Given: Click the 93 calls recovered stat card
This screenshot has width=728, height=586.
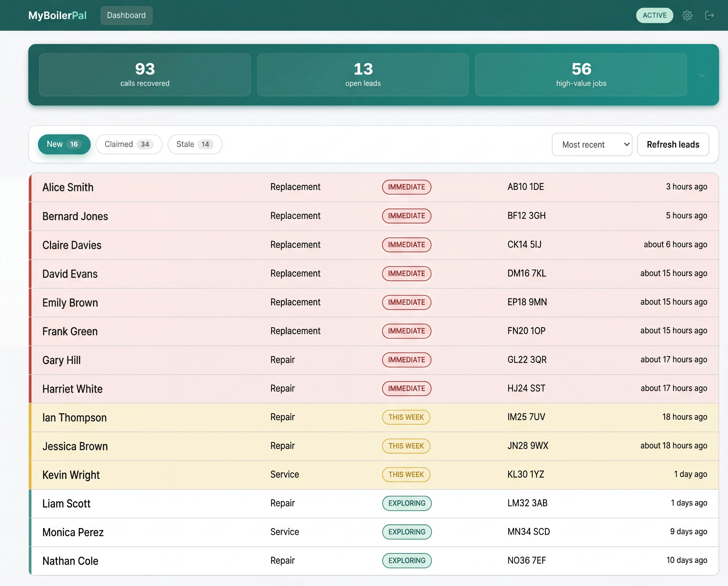Looking at the screenshot, I should tap(145, 75).
